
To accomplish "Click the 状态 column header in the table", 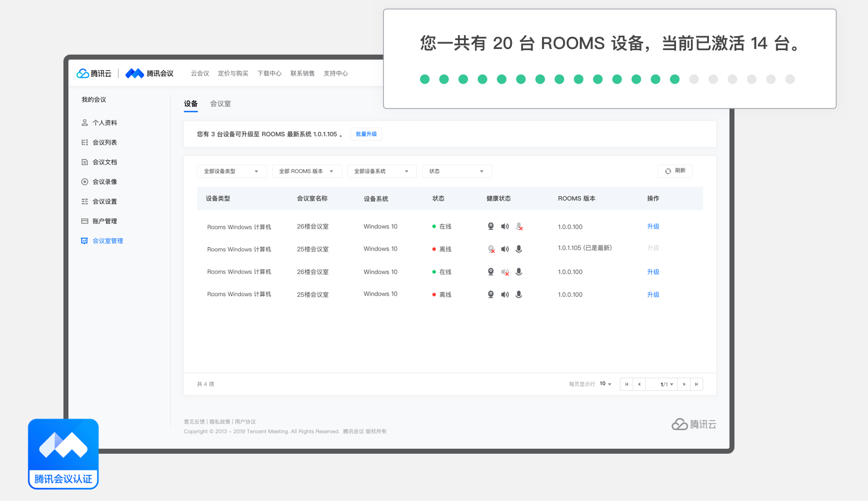I will click(438, 199).
